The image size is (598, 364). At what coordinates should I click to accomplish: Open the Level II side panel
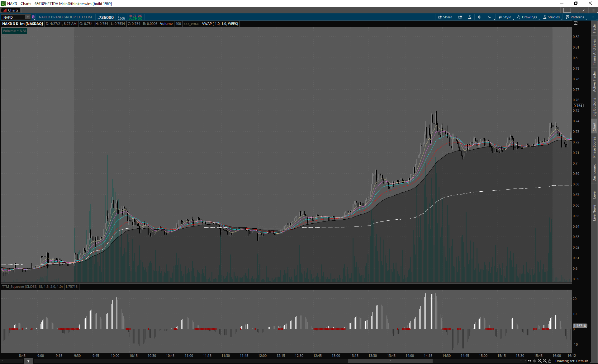tap(594, 193)
